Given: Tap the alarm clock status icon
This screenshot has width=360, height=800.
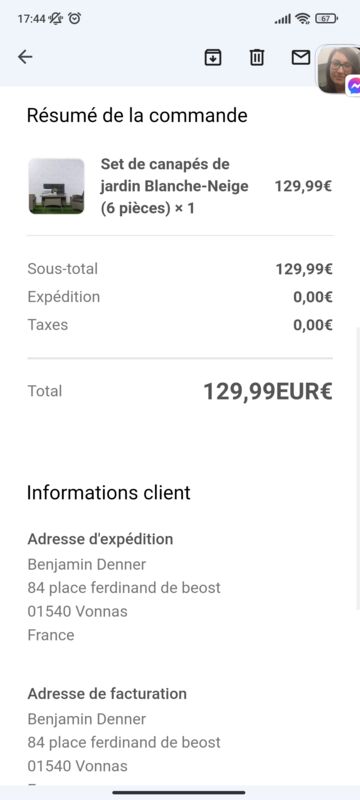Looking at the screenshot, I should click(74, 18).
